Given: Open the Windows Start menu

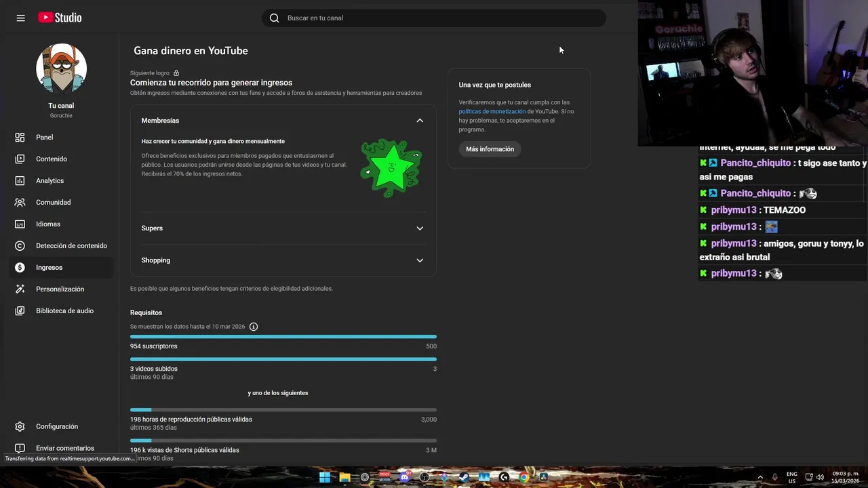Looking at the screenshot, I should pos(325,477).
